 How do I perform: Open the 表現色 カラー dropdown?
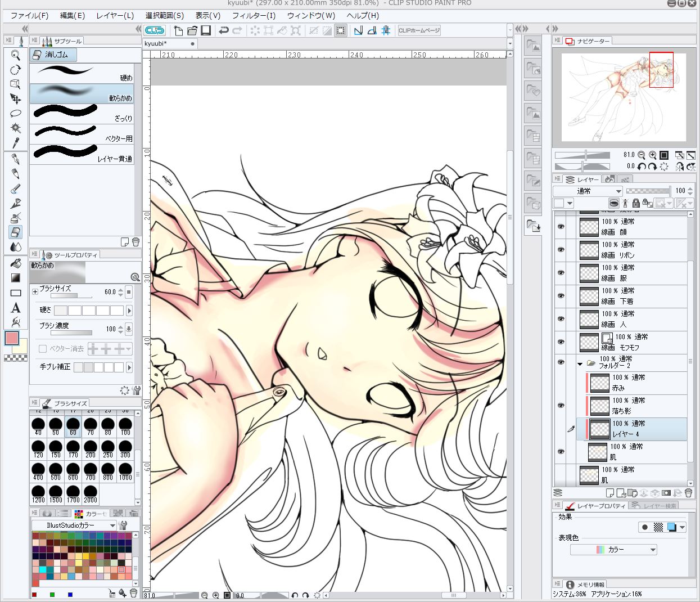[x=613, y=550]
